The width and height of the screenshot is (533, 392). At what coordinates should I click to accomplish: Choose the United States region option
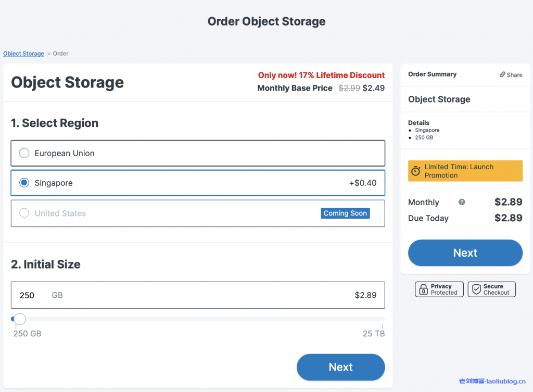[24, 213]
